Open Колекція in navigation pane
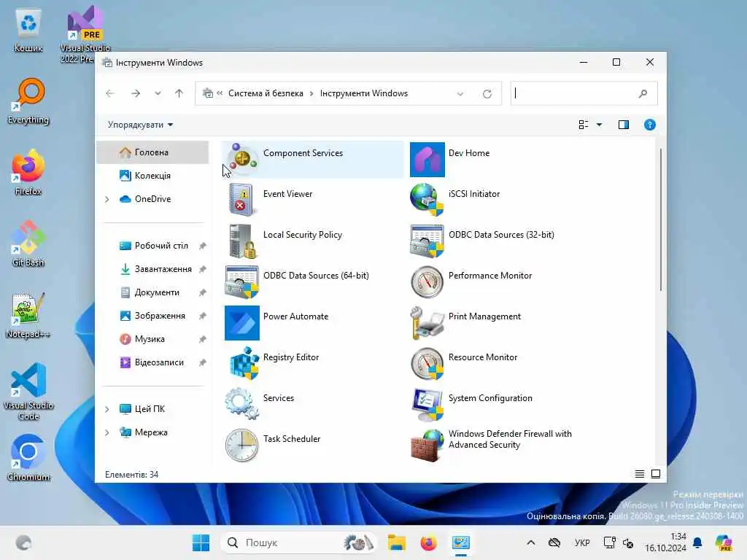747x560 pixels. [152, 176]
